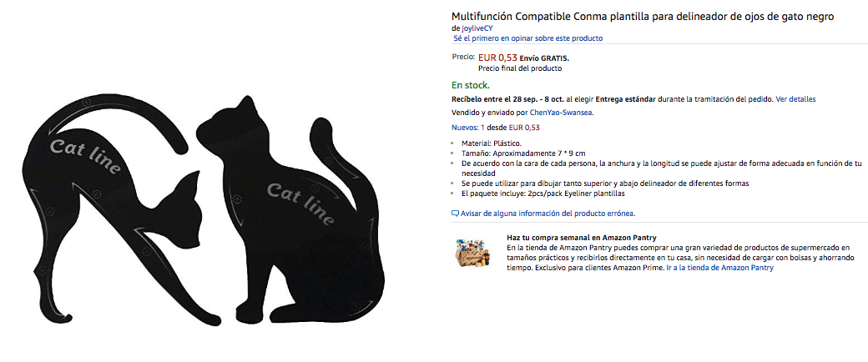Viewport: 868px width, 362px height.
Task: Open 'Ir a la tienda de Amazon Pantry'
Action: (x=719, y=268)
